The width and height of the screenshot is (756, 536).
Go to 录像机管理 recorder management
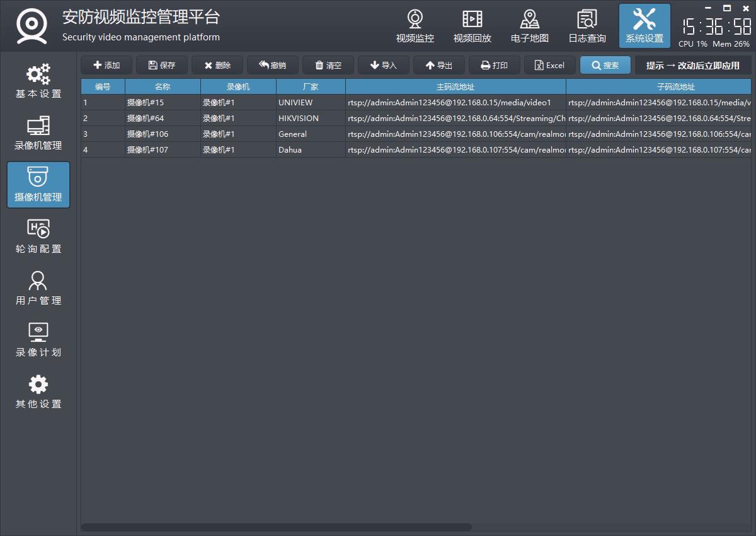38,133
